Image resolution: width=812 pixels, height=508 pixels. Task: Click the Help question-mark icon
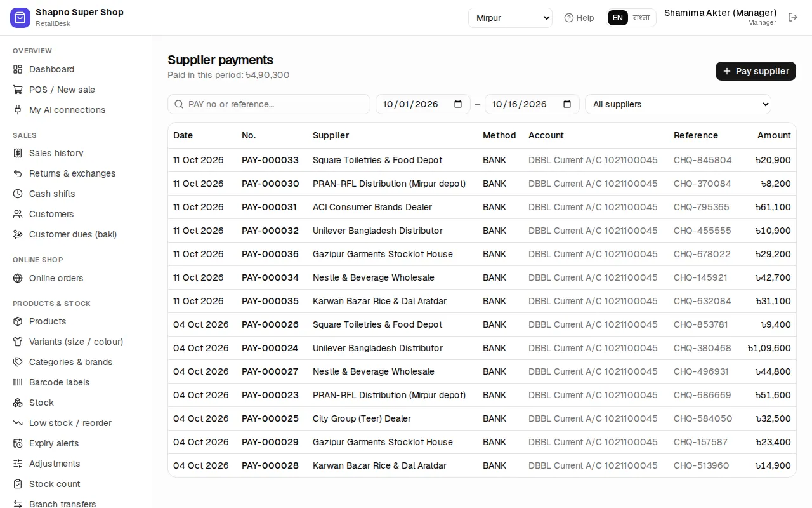[x=569, y=18]
